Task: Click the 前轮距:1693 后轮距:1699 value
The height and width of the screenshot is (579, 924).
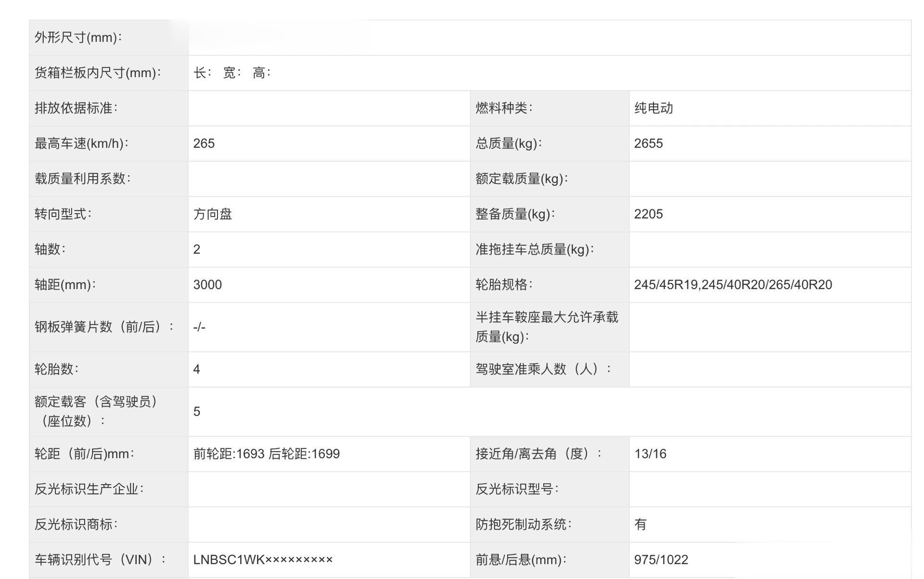Action: [267, 454]
